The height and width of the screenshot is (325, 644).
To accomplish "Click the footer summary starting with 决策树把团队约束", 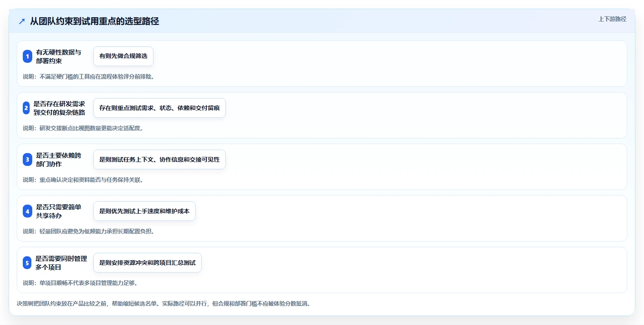I will (164, 304).
